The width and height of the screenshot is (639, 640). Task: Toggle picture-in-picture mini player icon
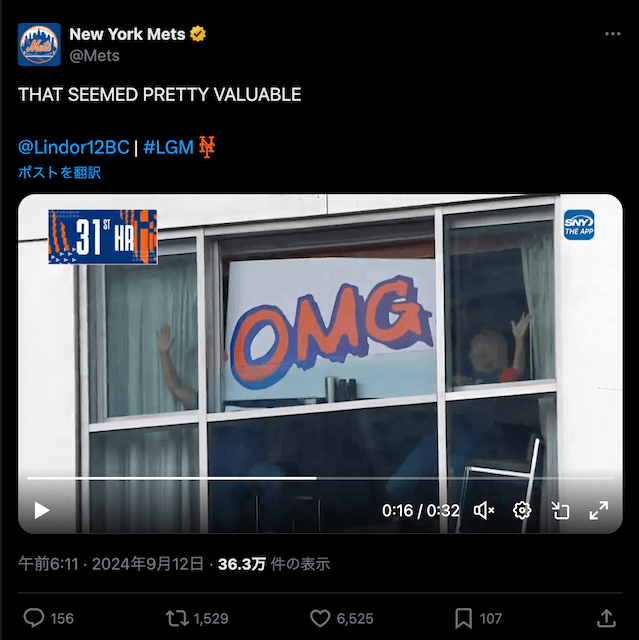[560, 511]
